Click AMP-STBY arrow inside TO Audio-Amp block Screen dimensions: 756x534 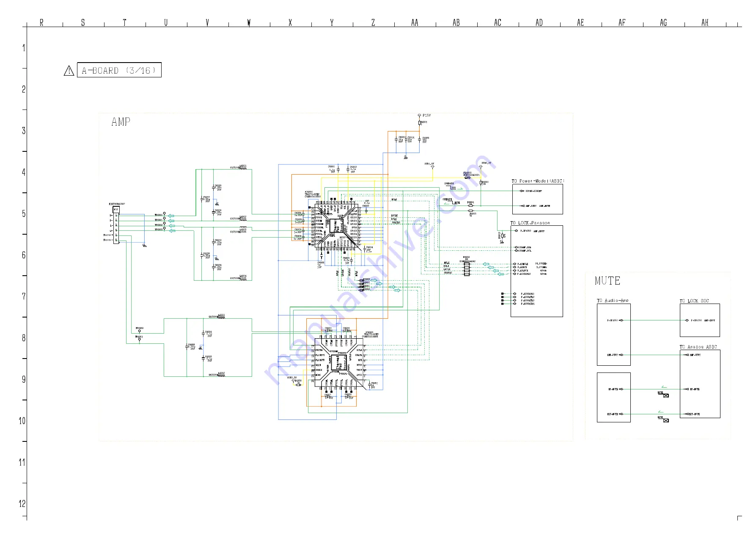tap(621, 355)
